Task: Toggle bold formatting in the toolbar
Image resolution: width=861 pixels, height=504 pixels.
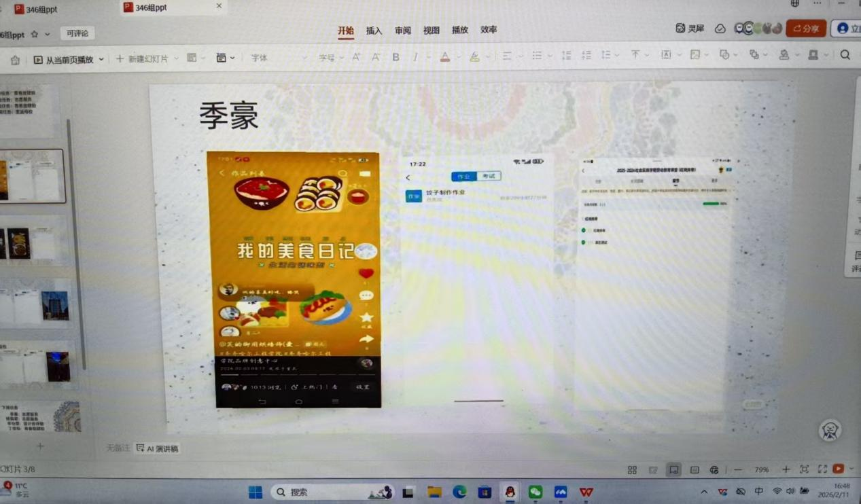Action: [396, 58]
